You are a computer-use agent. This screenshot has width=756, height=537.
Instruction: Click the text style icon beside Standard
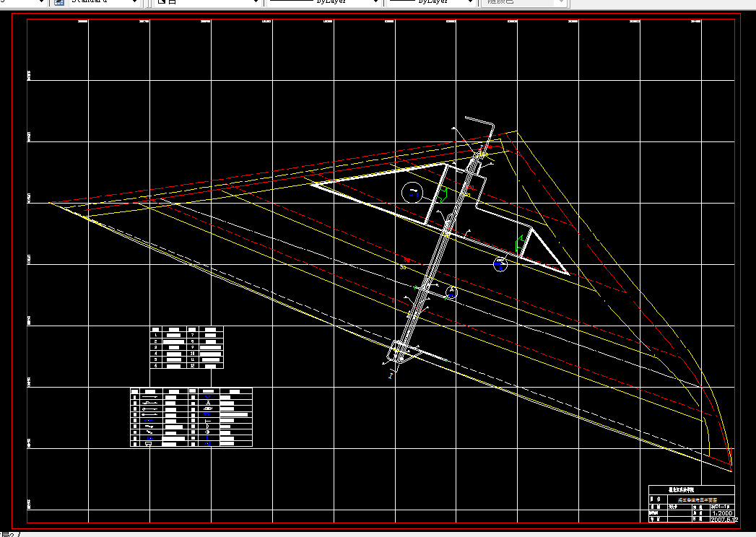58,2
